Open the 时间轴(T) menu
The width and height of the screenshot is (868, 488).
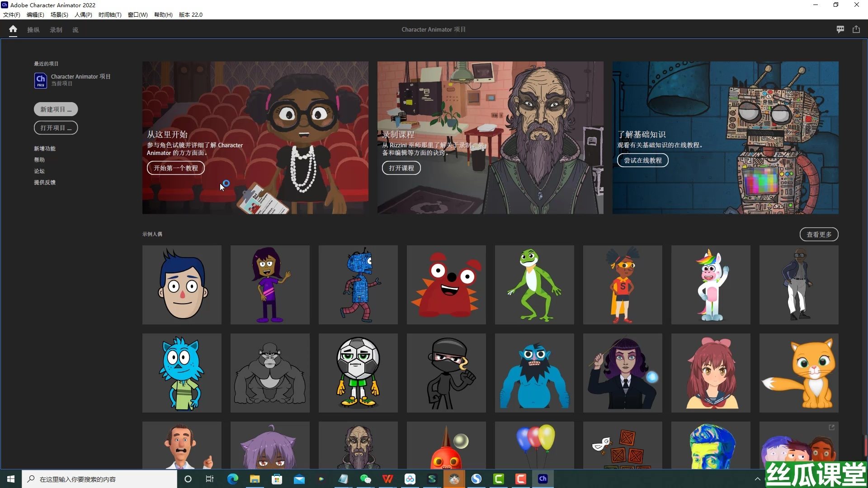click(x=110, y=14)
